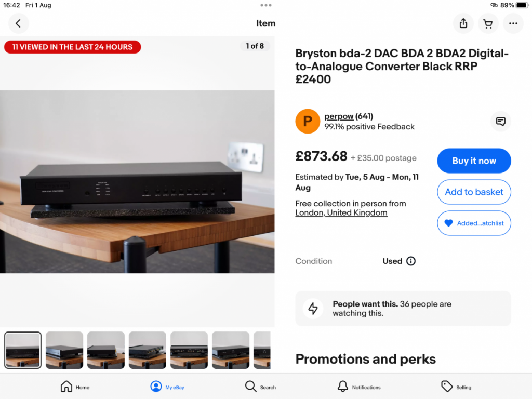Open the three-dot more options menu
This screenshot has height=399, width=532.
click(513, 23)
